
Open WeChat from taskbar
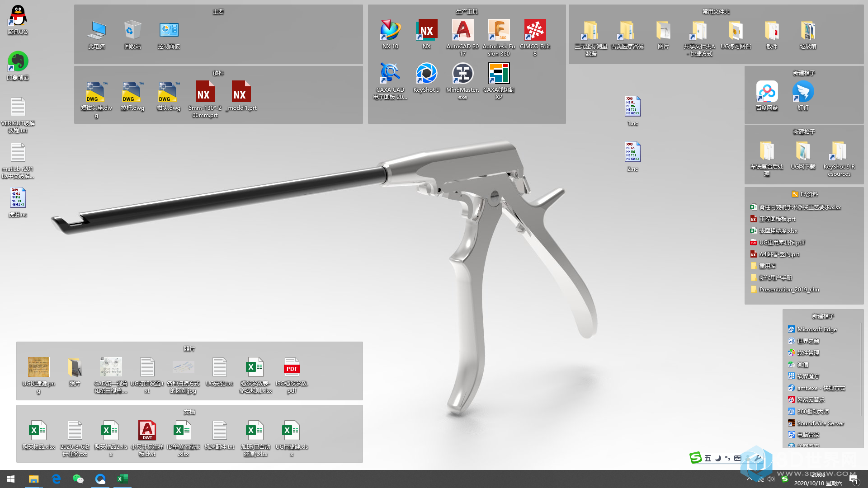click(78, 479)
